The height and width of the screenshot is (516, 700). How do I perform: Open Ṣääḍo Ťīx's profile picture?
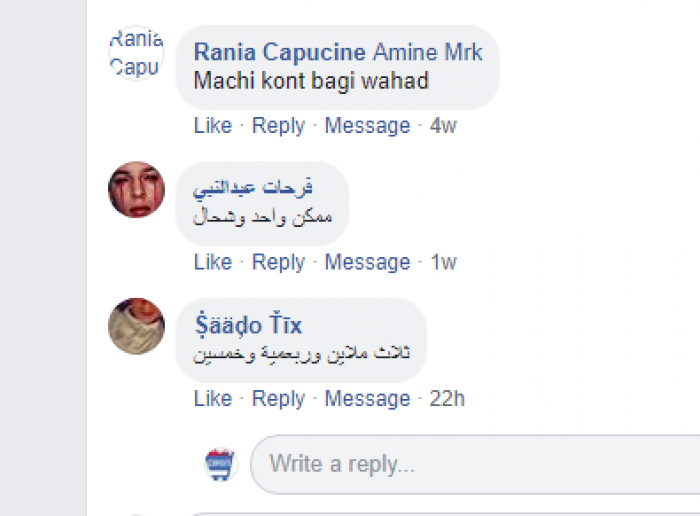coord(136,326)
